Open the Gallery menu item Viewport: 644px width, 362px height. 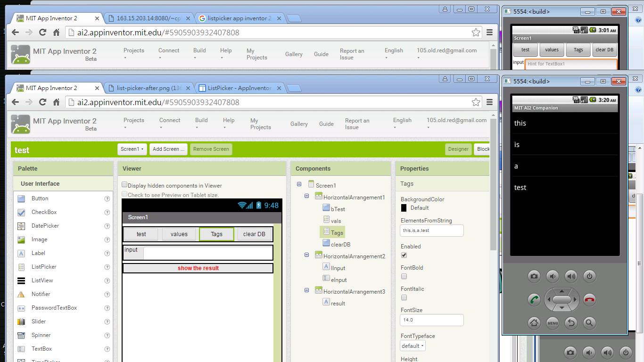point(299,124)
